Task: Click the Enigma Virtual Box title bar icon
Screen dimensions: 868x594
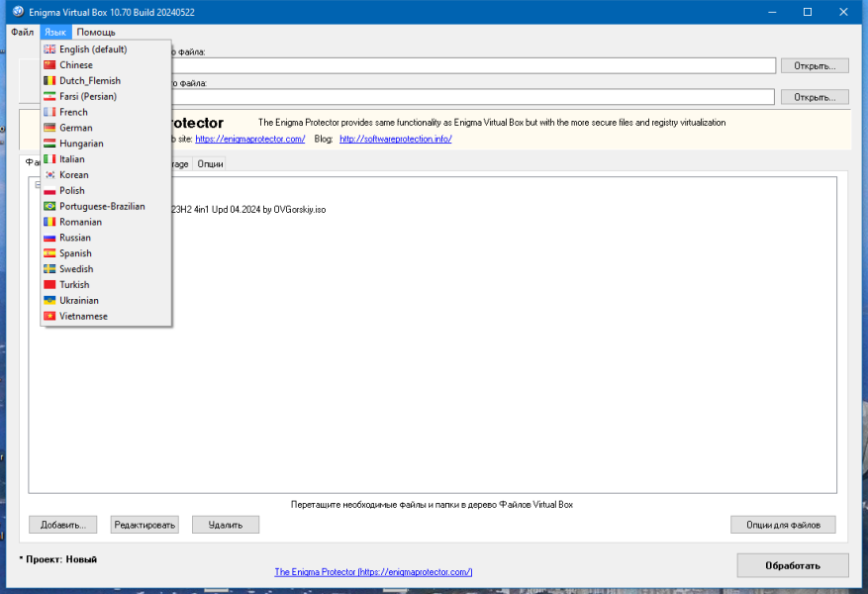Action: (x=18, y=12)
